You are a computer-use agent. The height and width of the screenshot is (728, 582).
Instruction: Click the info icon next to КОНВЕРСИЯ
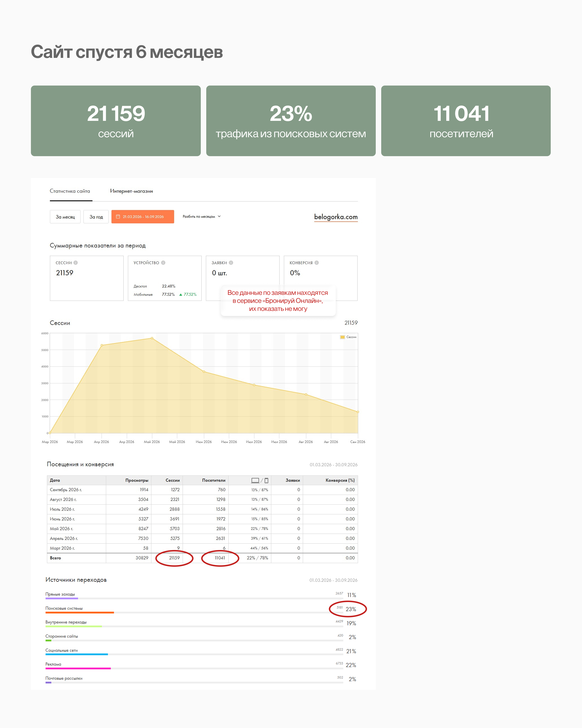point(316,263)
